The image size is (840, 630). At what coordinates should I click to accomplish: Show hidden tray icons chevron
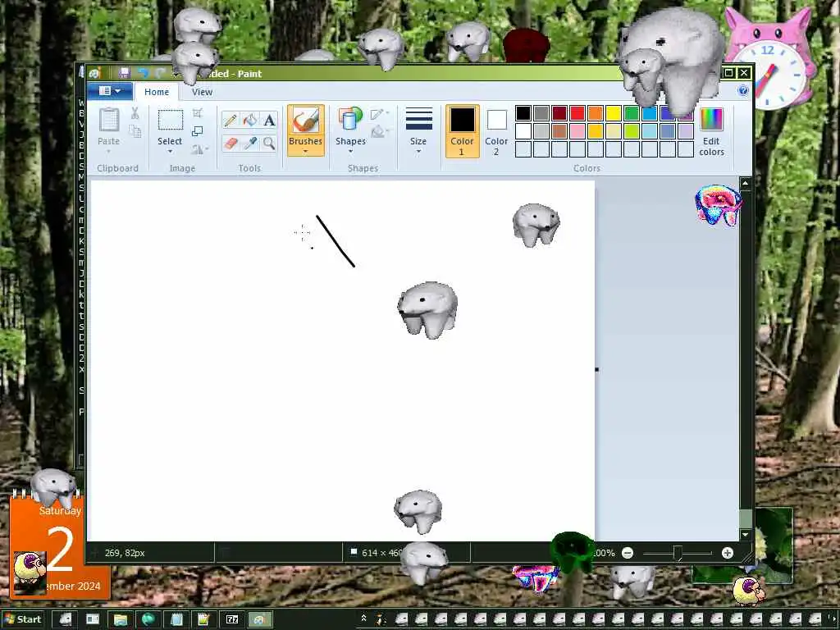point(363,619)
